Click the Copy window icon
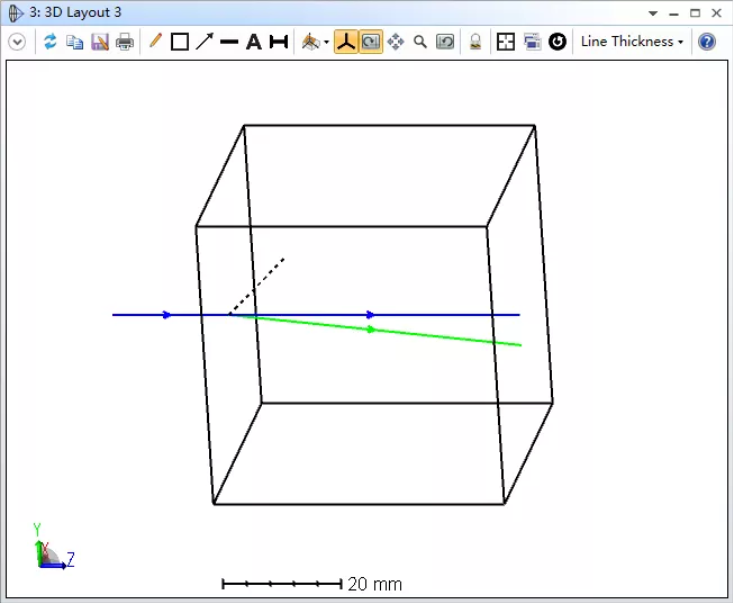 pyautogui.click(x=75, y=42)
